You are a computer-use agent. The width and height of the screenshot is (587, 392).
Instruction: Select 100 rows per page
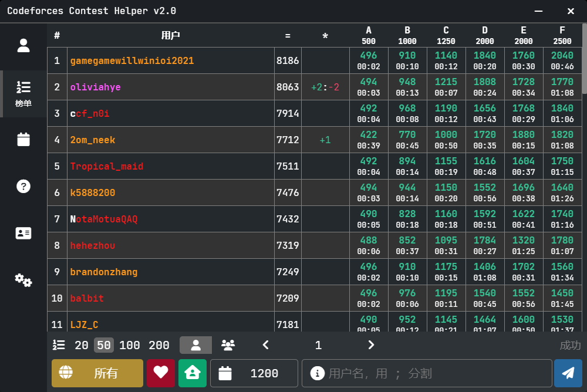[x=130, y=345]
